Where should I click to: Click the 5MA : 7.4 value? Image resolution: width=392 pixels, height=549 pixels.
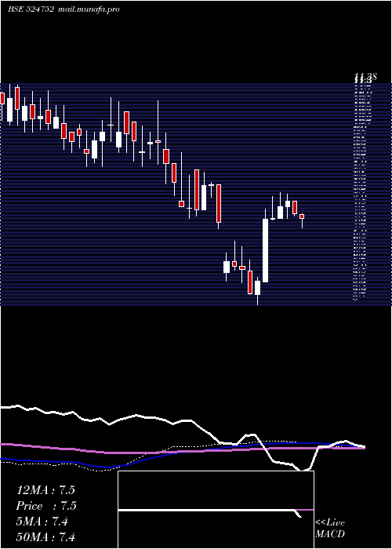42,522
